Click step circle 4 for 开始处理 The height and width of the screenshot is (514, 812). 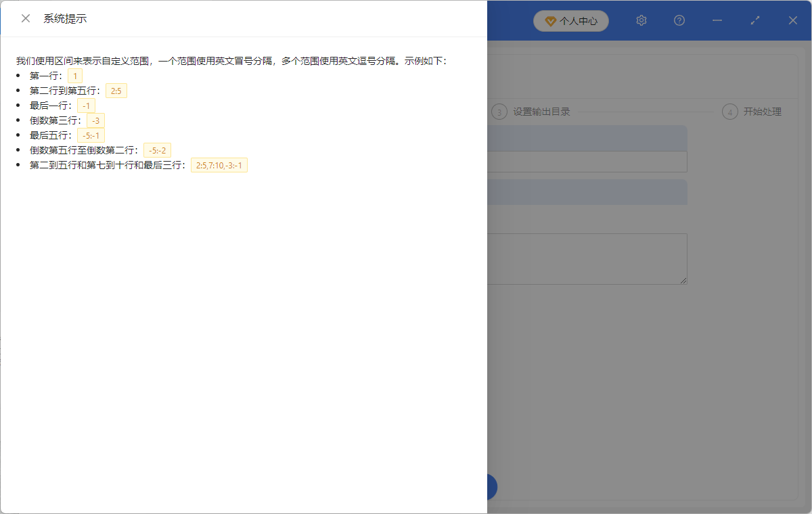[x=729, y=111]
